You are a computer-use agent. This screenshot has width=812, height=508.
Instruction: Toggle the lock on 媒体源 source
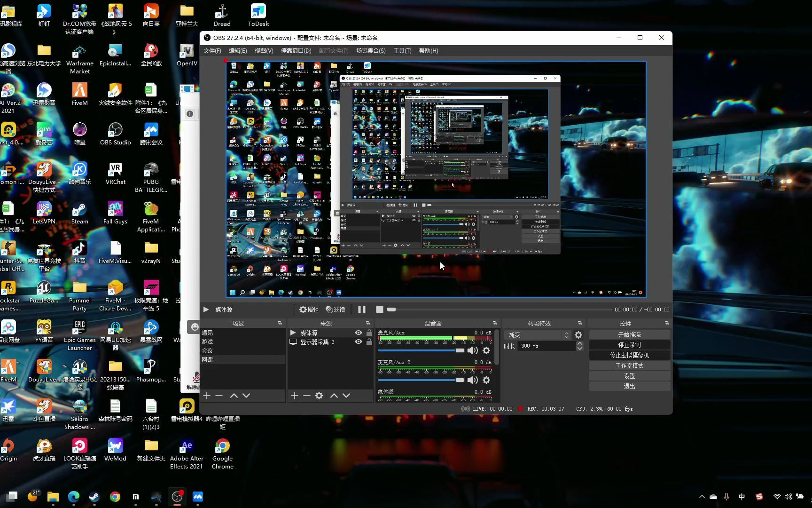coord(369,333)
